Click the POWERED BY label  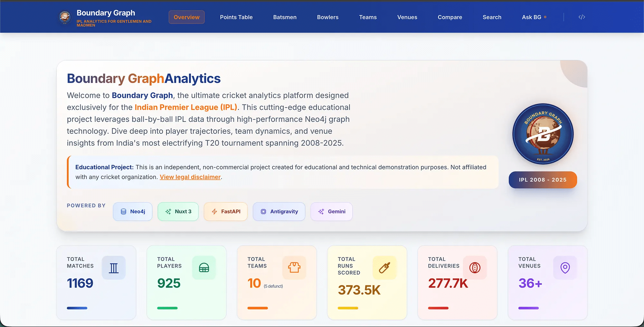click(x=86, y=205)
